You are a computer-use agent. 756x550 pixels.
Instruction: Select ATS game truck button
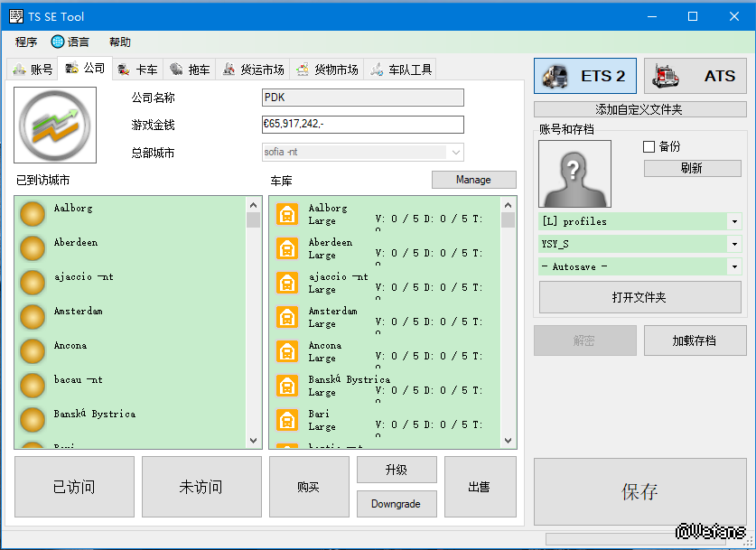point(695,76)
